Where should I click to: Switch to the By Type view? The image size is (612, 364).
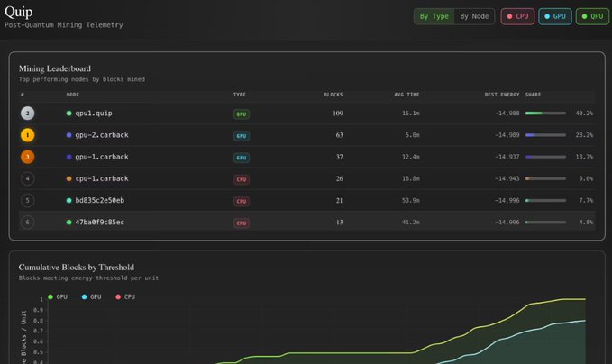[x=434, y=16]
